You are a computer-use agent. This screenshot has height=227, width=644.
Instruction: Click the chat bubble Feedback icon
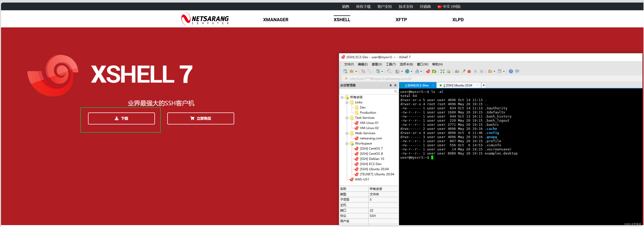[x=517, y=71]
